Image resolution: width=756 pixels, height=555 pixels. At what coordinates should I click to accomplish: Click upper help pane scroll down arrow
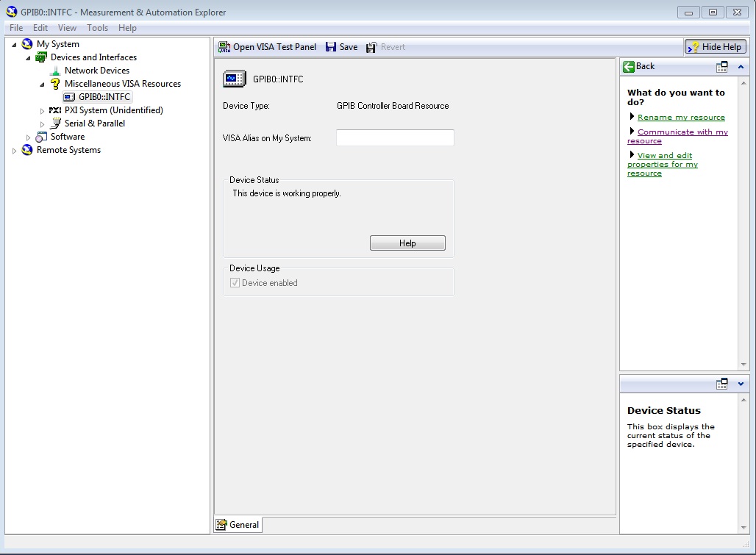[x=743, y=364]
